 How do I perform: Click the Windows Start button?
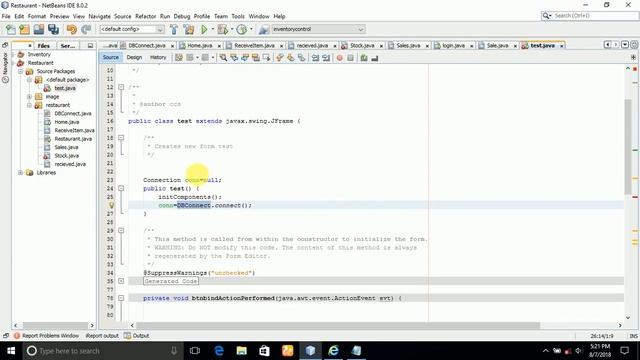tap(11, 351)
